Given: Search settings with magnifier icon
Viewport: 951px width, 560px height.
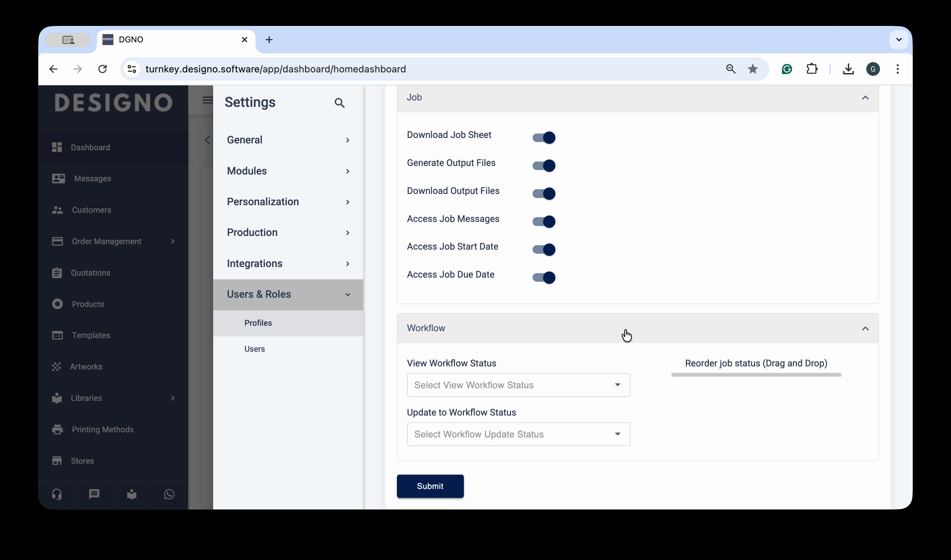Looking at the screenshot, I should [x=340, y=103].
